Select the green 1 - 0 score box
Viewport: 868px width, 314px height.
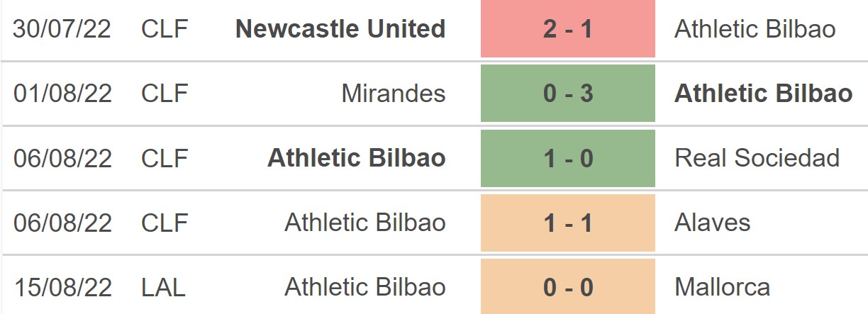click(567, 158)
